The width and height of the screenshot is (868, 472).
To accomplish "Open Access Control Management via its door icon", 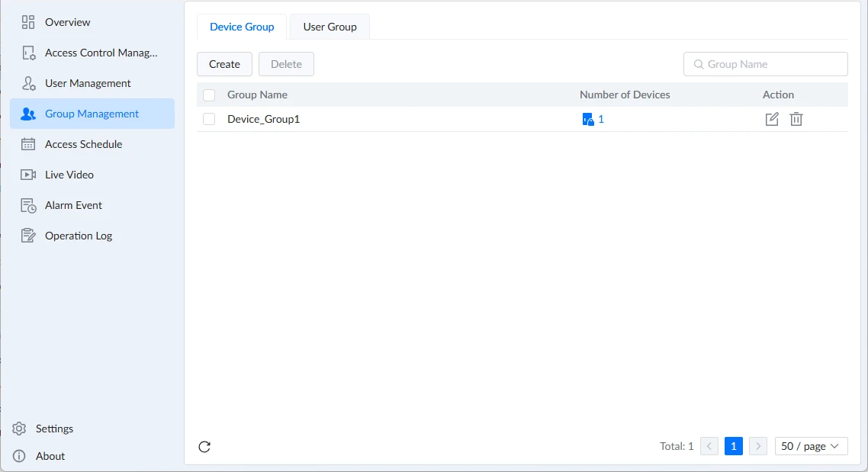I will point(28,53).
